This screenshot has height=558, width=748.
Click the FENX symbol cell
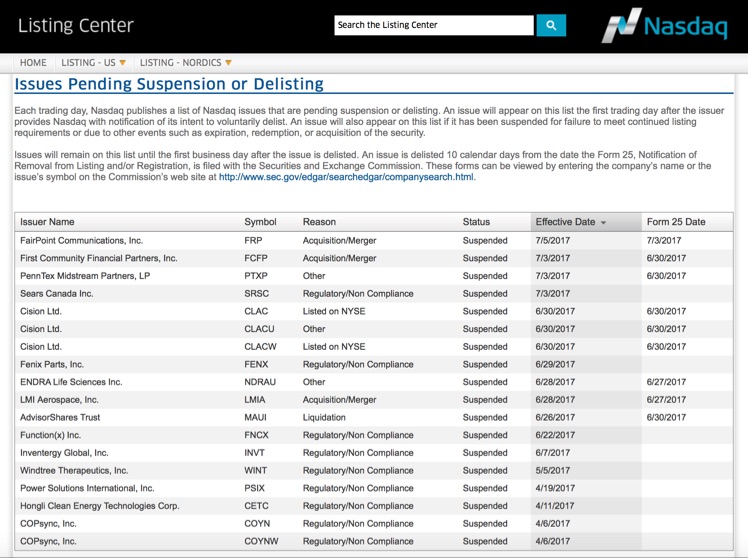256,364
